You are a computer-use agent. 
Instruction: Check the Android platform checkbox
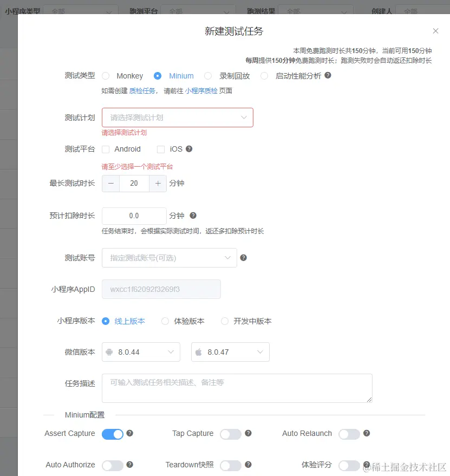pos(106,149)
